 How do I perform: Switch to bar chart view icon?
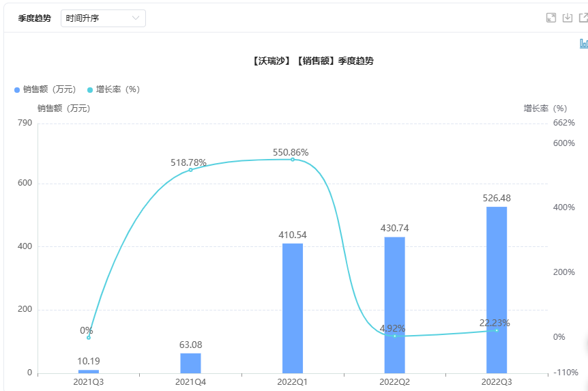point(584,44)
